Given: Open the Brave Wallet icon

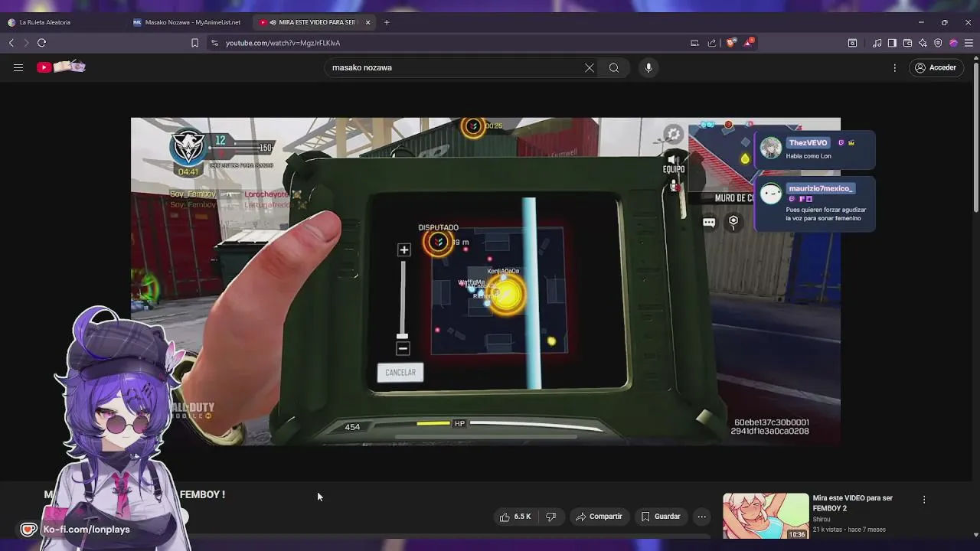Looking at the screenshot, I should click(907, 43).
